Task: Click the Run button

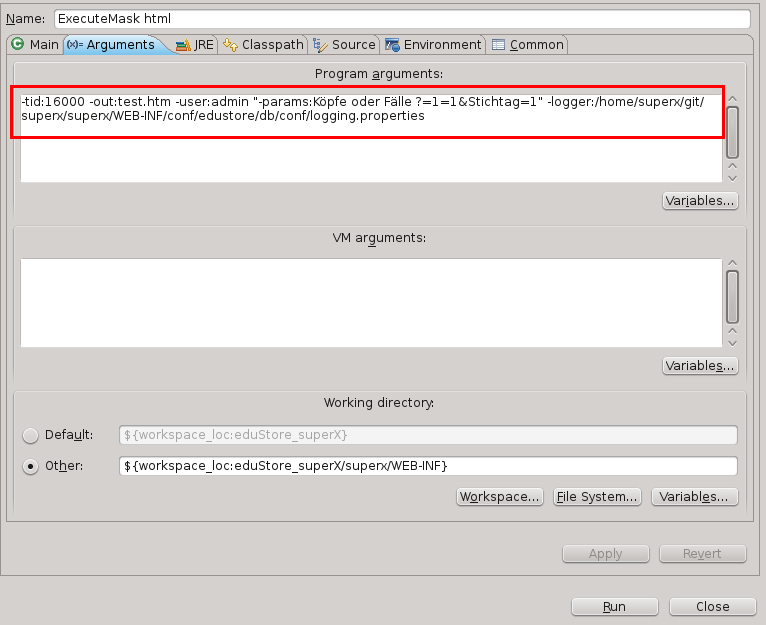Action: click(615, 606)
